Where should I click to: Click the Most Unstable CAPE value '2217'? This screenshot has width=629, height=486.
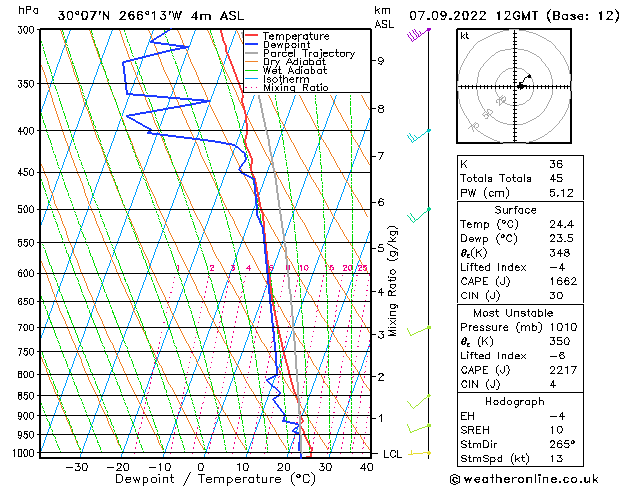point(563,370)
